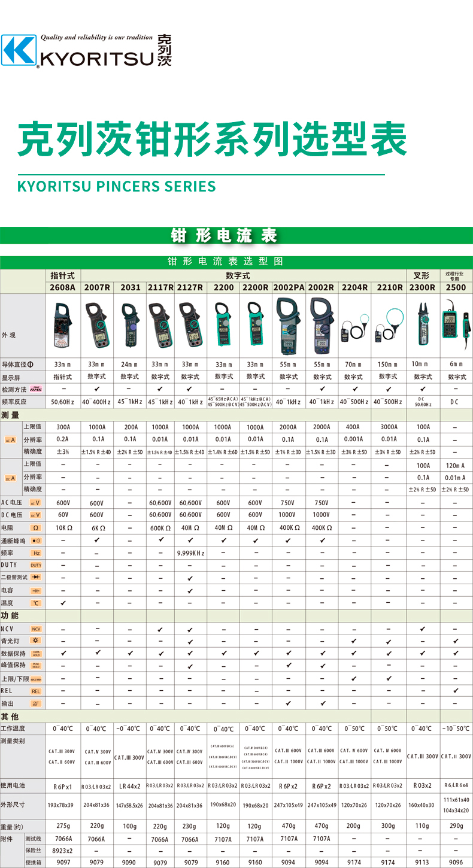Click the RMS detection method icon
This screenshot has height=868, width=473.
point(36,389)
